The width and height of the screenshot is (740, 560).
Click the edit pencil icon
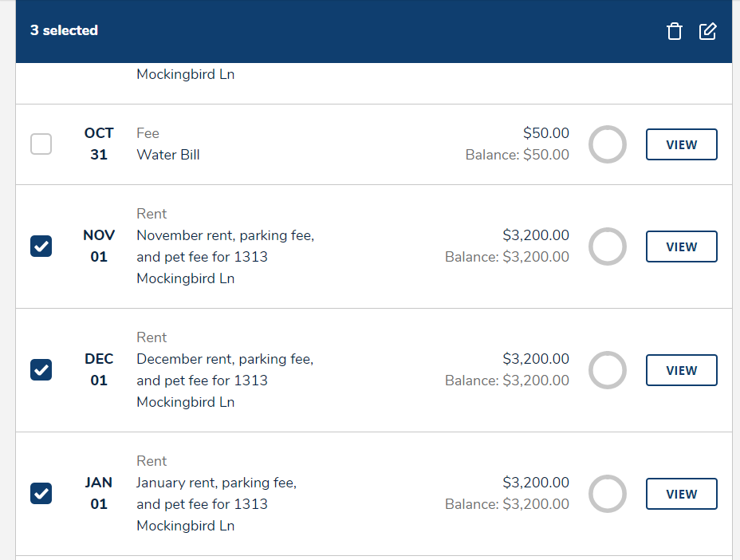707,31
